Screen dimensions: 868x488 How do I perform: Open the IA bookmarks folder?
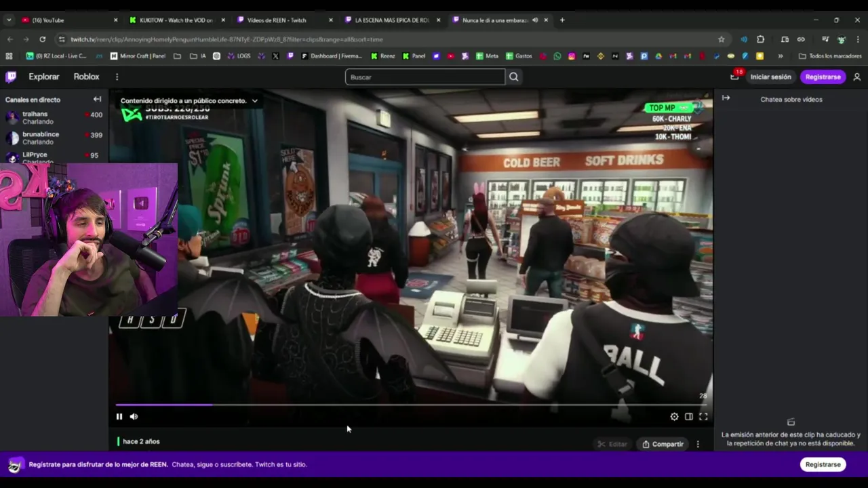tap(197, 56)
